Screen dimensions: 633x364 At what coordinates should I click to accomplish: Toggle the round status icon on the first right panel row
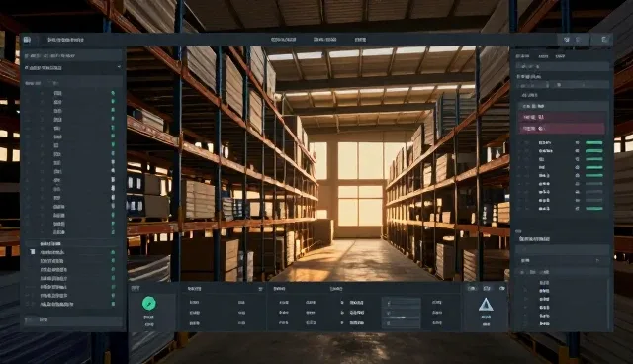pyautogui.click(x=577, y=142)
